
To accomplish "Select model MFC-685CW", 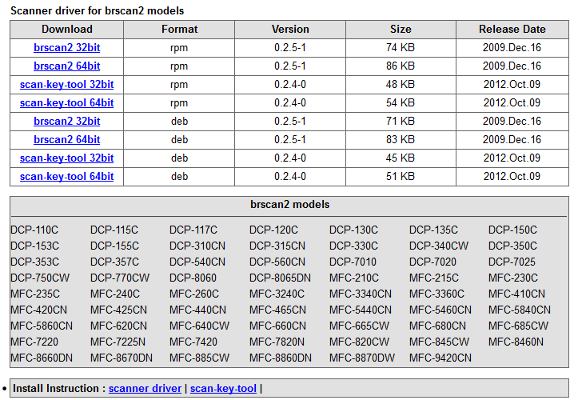I will click(519, 326).
